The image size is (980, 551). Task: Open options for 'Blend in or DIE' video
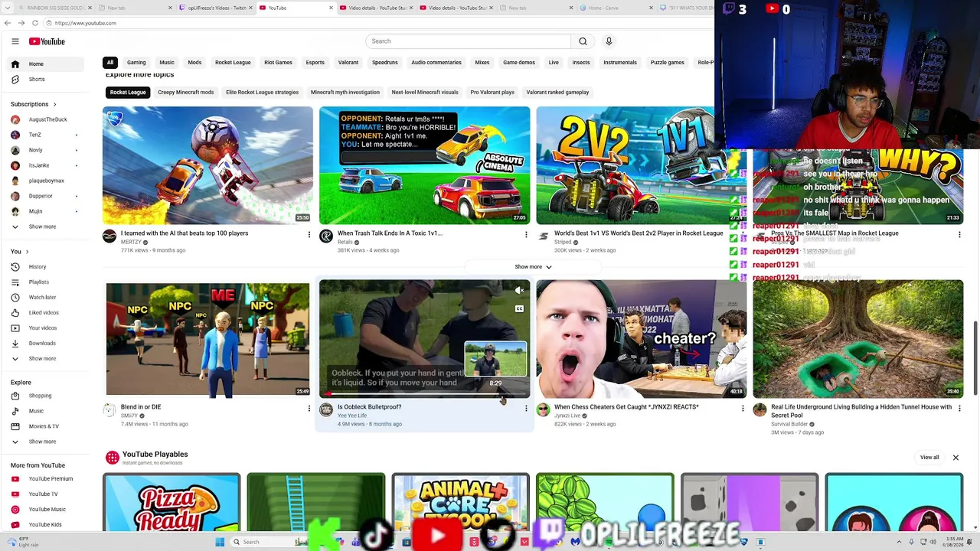pyautogui.click(x=309, y=409)
